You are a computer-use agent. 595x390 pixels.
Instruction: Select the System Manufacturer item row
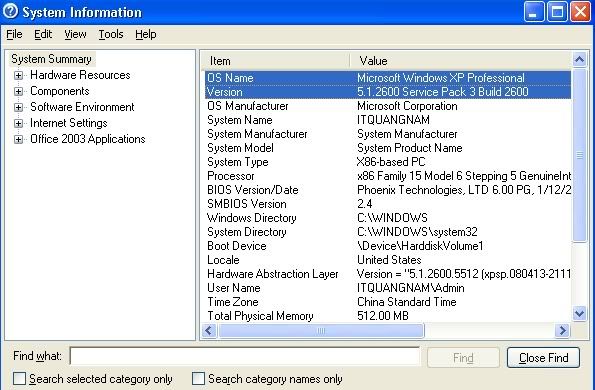click(388, 134)
